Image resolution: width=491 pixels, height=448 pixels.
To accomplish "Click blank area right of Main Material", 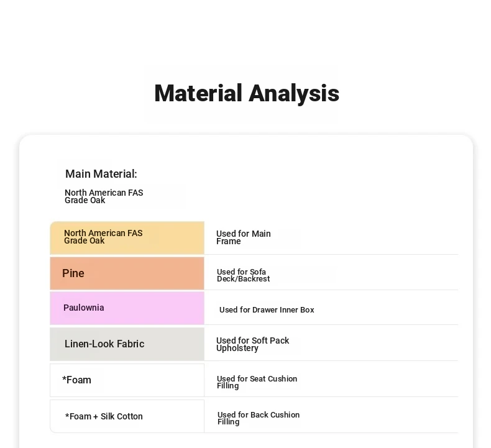I will 311,180.
